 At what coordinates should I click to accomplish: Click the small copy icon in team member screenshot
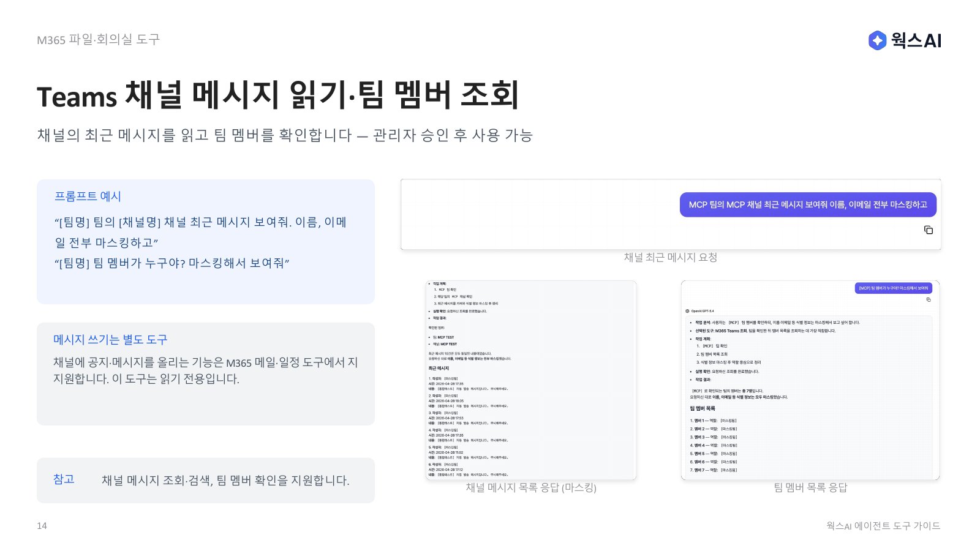(929, 299)
